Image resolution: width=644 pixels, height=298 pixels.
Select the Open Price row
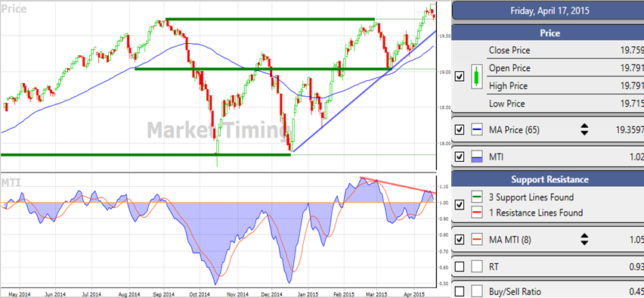pyautogui.click(x=566, y=68)
